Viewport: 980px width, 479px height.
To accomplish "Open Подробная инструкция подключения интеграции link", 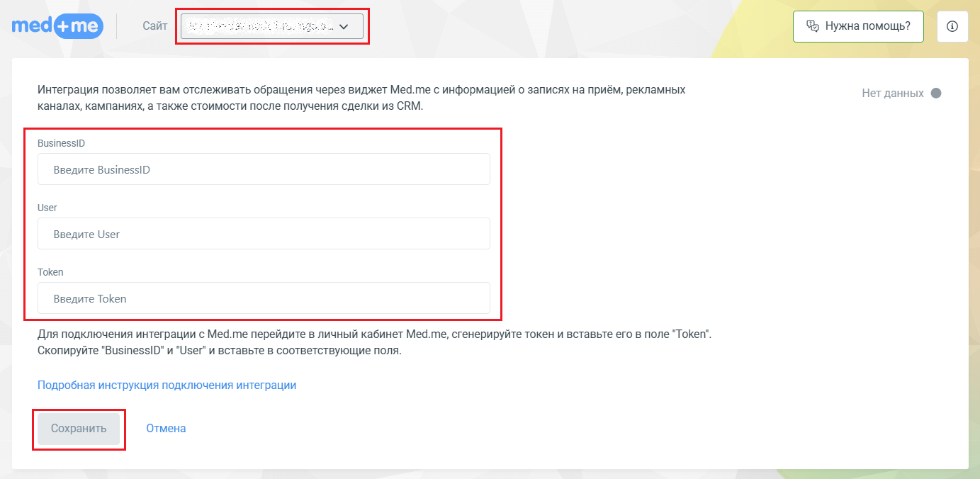I will click(167, 385).
